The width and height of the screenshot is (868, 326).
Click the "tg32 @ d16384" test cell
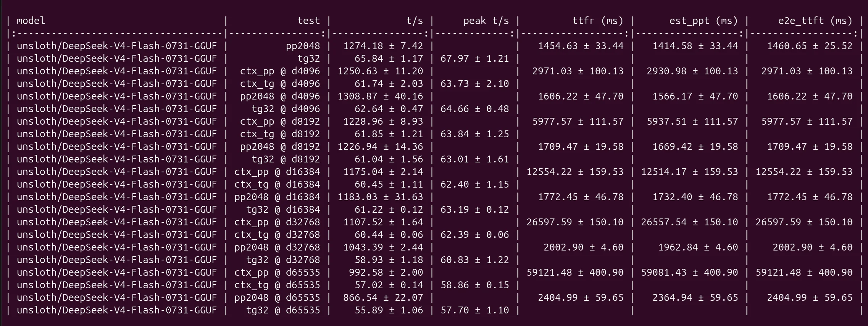[283, 209]
